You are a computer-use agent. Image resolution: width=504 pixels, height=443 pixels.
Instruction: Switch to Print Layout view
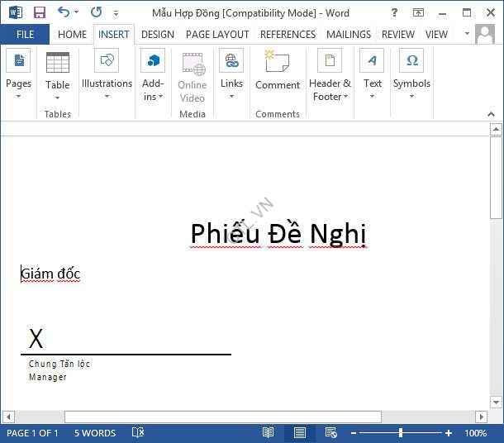(x=299, y=433)
